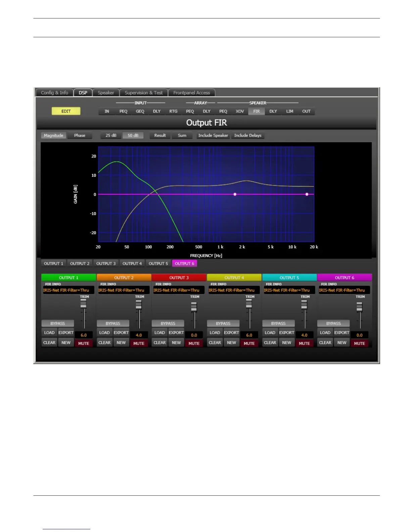Open the IN input block
The height and width of the screenshot is (532, 411).
point(107,111)
